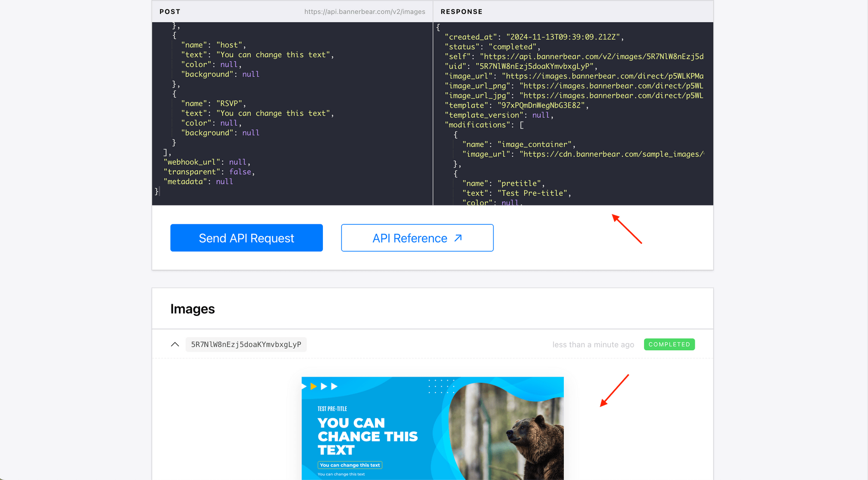
Task: Click the Send API Request button
Action: pos(246,238)
